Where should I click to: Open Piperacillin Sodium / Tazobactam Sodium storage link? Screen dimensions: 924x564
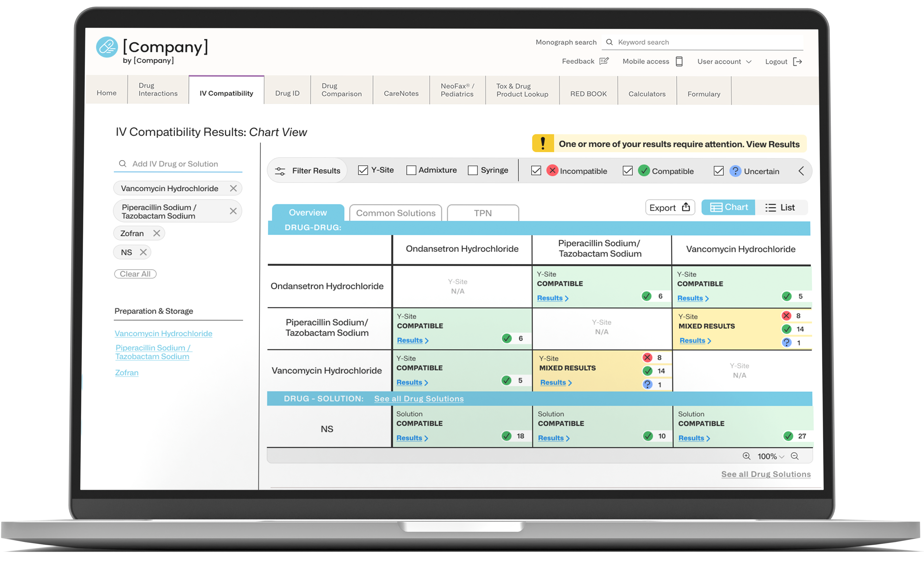coord(153,352)
